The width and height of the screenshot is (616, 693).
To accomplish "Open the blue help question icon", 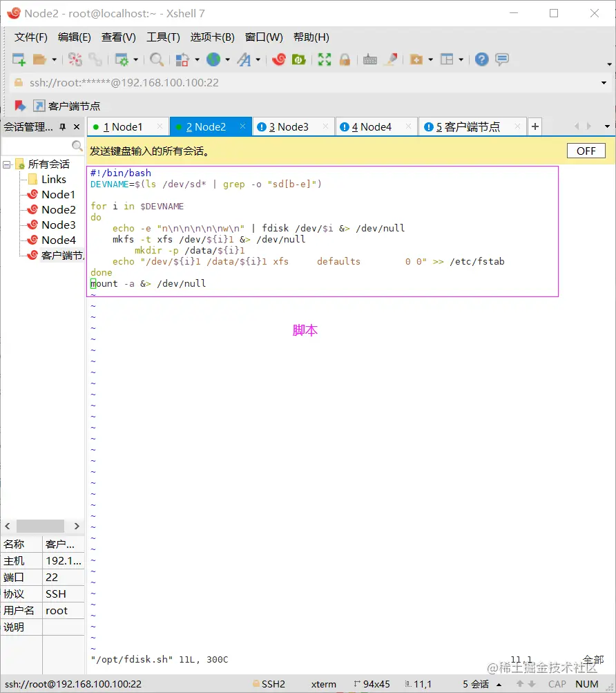I will (481, 59).
